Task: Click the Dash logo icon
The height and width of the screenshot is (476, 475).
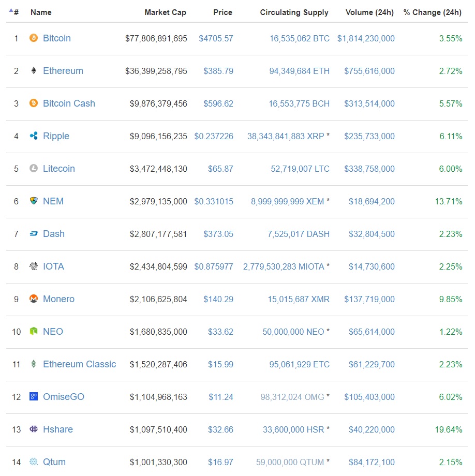Action: 34,233
